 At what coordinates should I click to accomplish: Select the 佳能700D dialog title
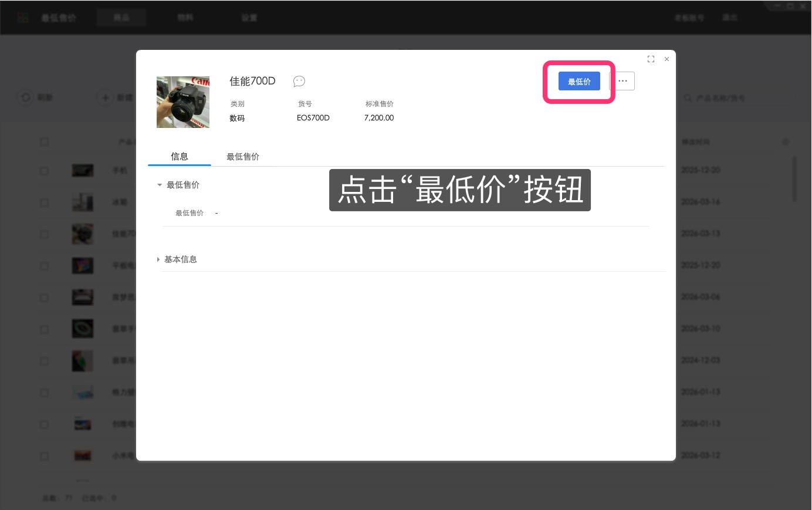point(252,81)
